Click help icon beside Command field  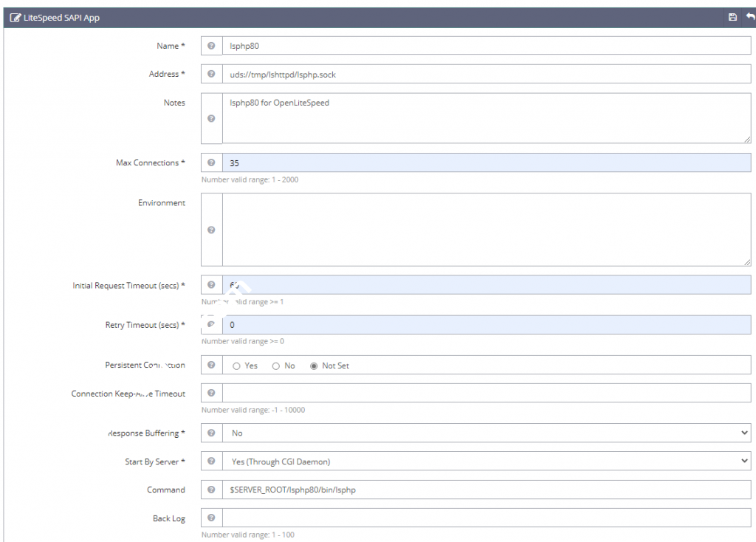(x=211, y=490)
